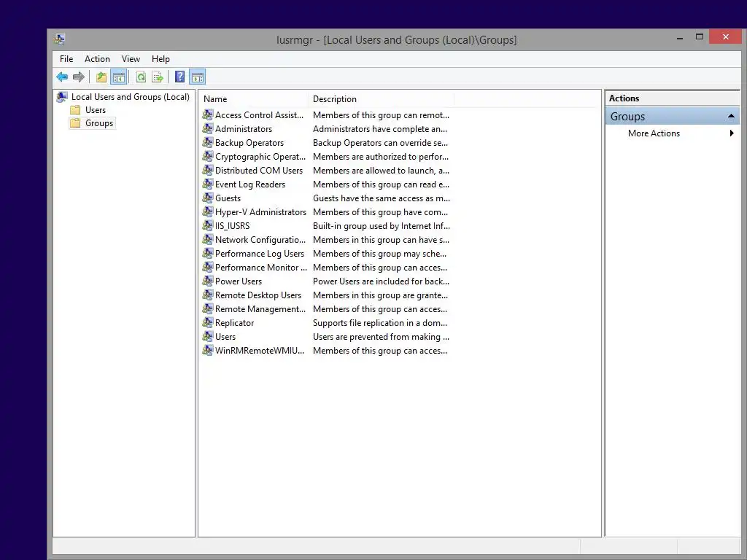Click description 'Power Users are included for back...'
The height and width of the screenshot is (560, 747).
click(x=381, y=281)
